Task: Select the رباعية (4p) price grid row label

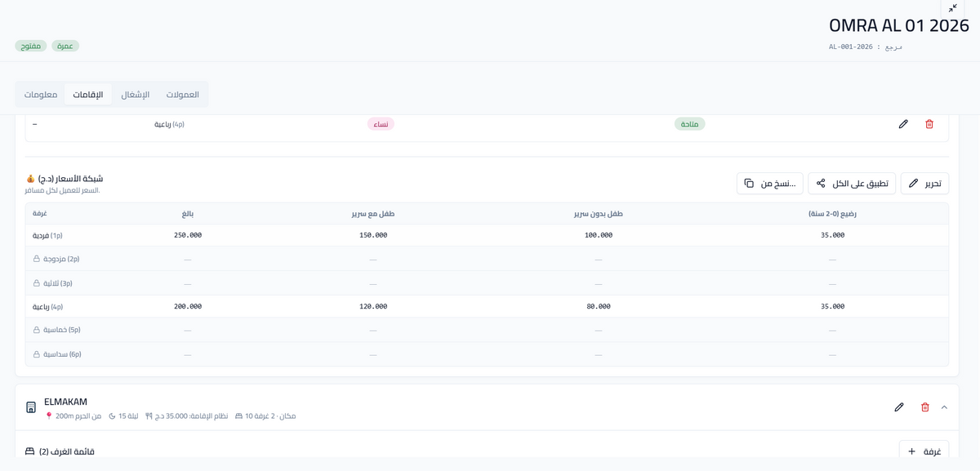Action: pos(47,307)
